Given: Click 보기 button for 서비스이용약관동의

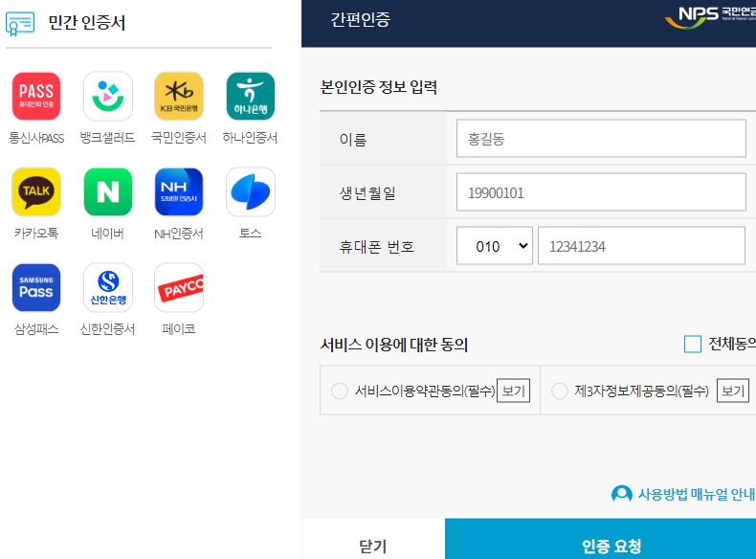Looking at the screenshot, I should pyautogui.click(x=513, y=391).
